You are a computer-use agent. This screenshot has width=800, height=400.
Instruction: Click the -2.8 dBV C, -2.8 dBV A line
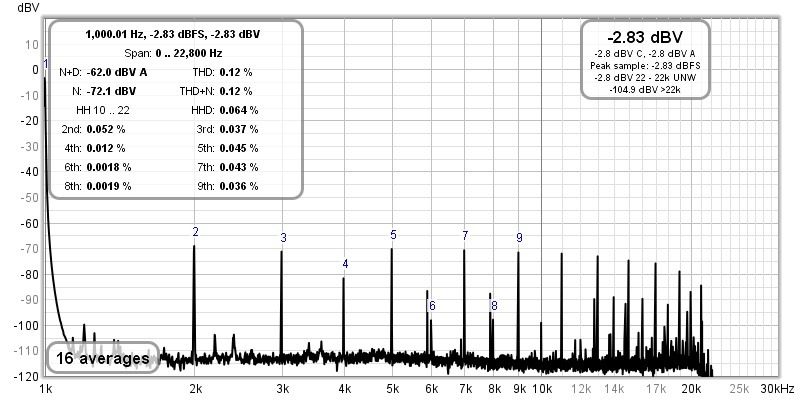645,53
